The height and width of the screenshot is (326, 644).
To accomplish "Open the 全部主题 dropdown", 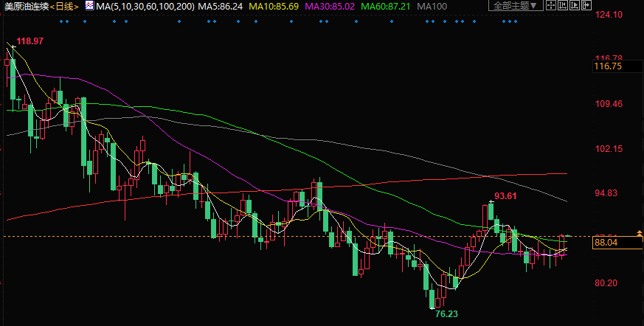I will 516,6.
